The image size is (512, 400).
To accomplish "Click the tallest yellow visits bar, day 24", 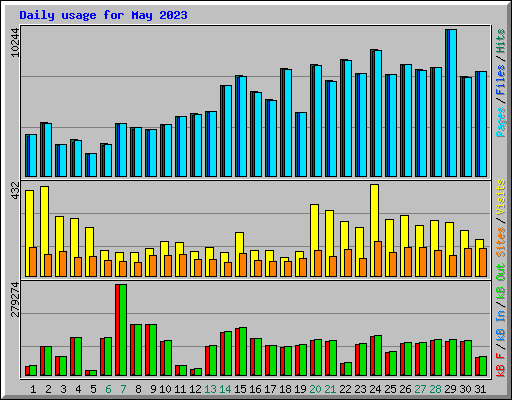I will click(x=374, y=230).
